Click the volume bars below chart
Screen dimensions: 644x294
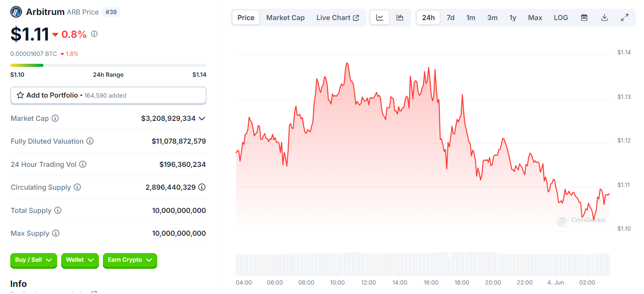pyautogui.click(x=423, y=264)
